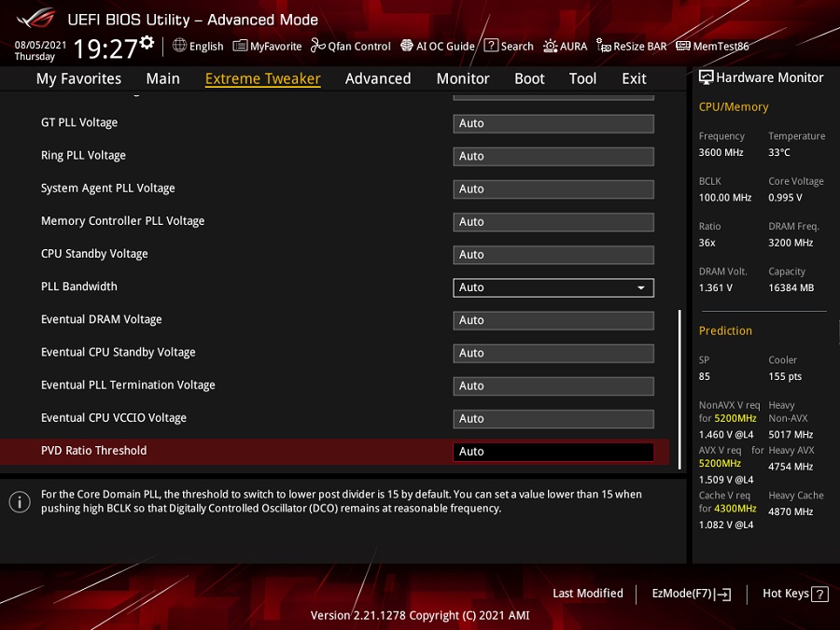Launch the MemTest86 memory icon
Viewport: 840px width, 630px height.
[x=683, y=46]
